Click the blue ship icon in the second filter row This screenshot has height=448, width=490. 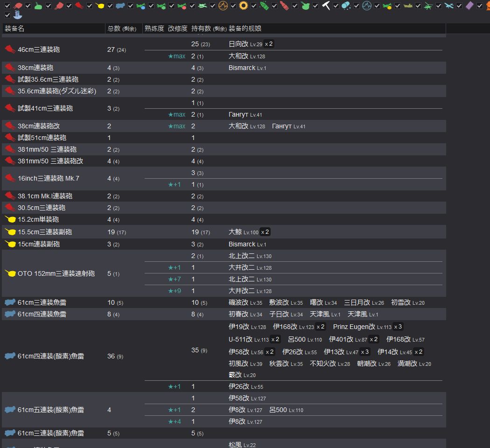point(18,14)
